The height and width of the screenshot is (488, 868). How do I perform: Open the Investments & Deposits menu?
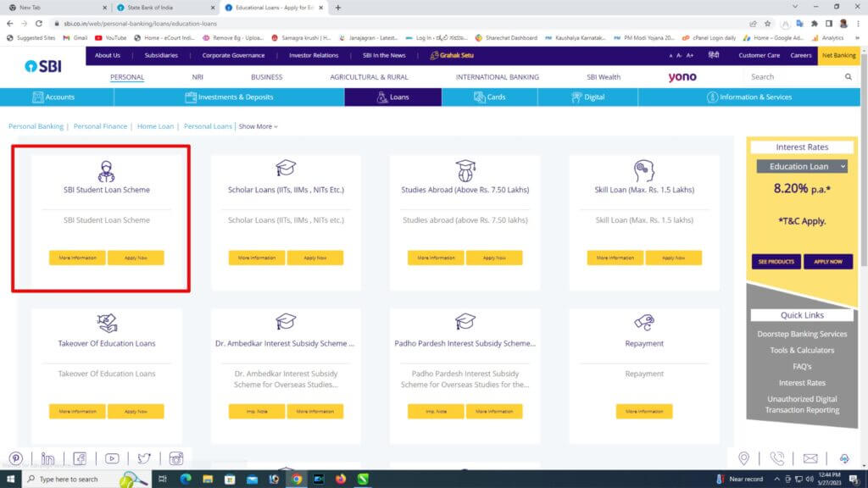229,97
